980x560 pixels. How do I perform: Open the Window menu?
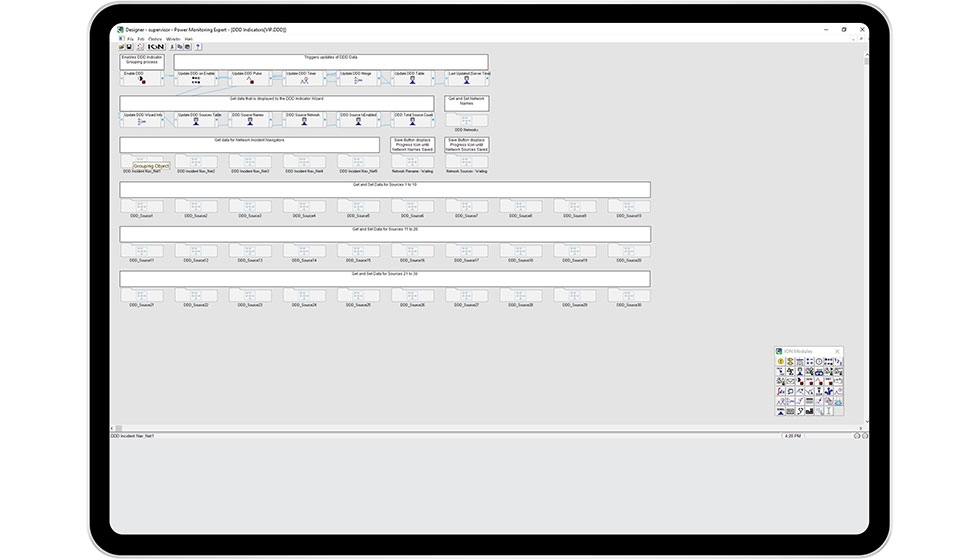click(172, 38)
